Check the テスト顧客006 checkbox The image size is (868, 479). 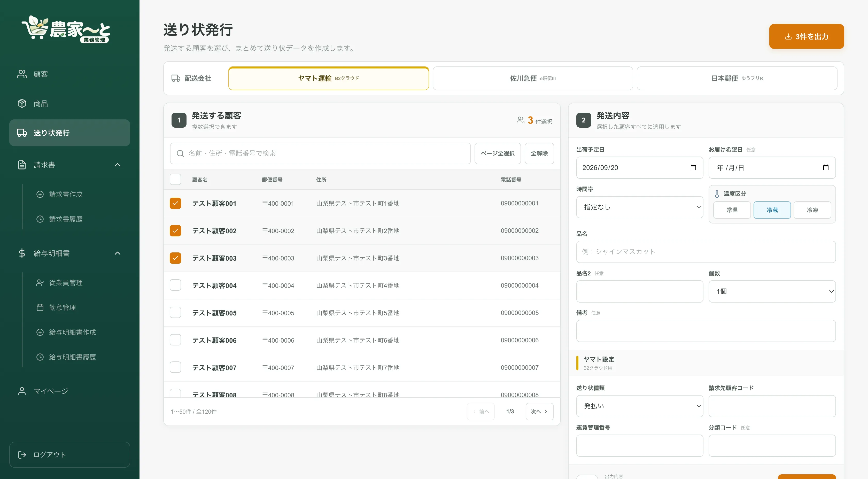[175, 340]
